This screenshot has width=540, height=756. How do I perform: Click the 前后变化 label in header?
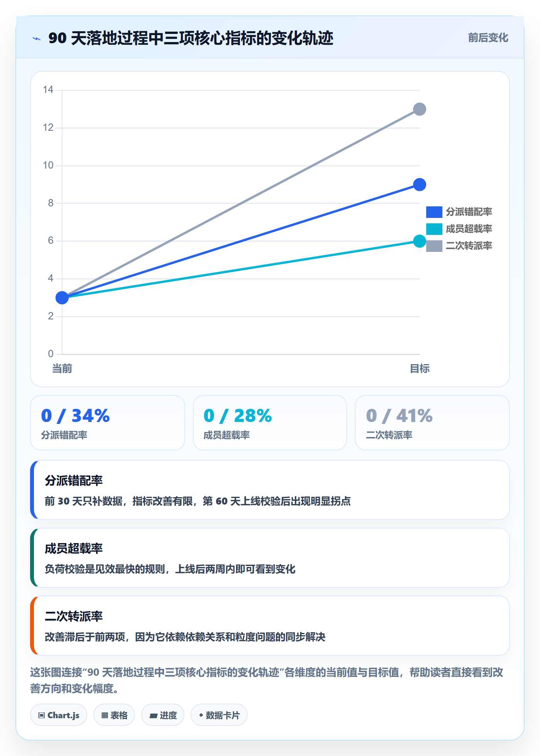pos(488,38)
